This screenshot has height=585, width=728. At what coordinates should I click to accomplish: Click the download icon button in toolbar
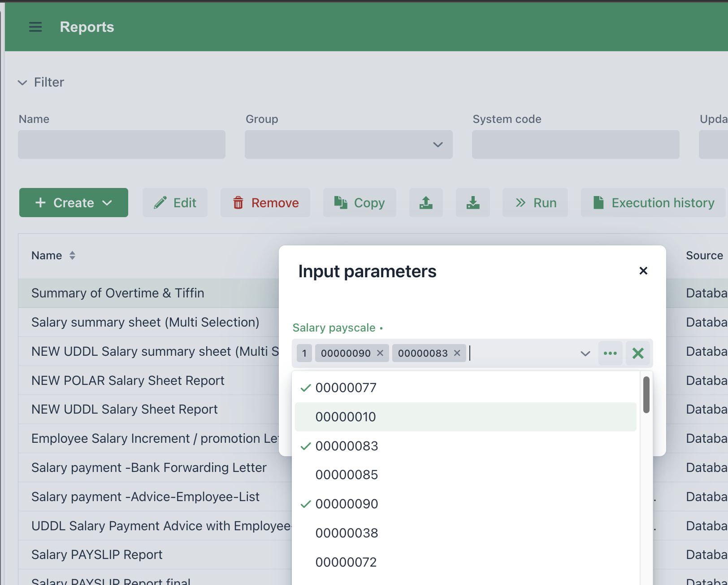[x=472, y=203]
